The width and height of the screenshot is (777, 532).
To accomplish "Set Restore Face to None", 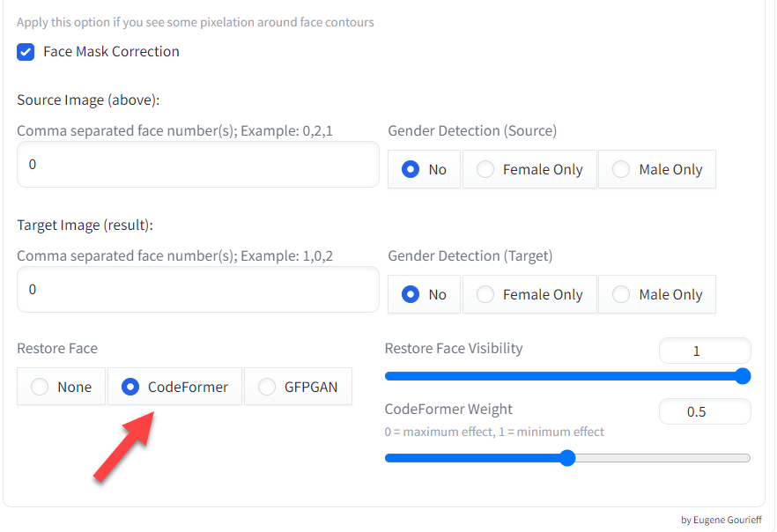I will tap(40, 387).
